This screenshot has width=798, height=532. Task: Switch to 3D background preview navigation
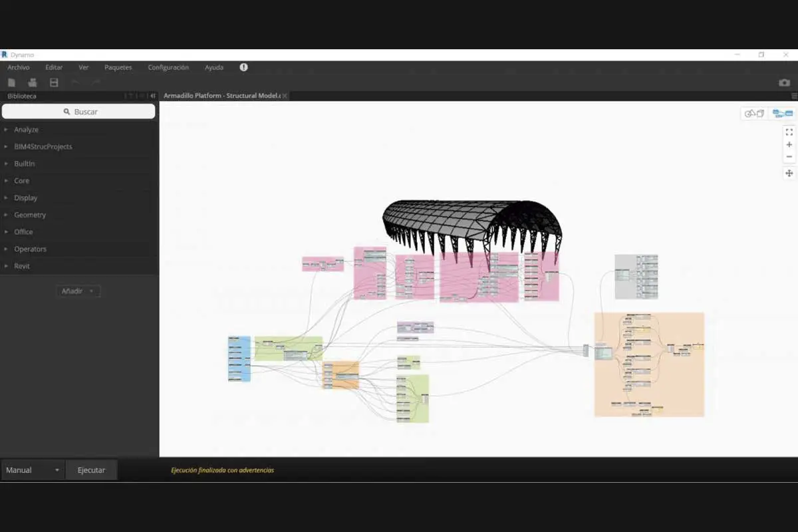click(x=754, y=114)
